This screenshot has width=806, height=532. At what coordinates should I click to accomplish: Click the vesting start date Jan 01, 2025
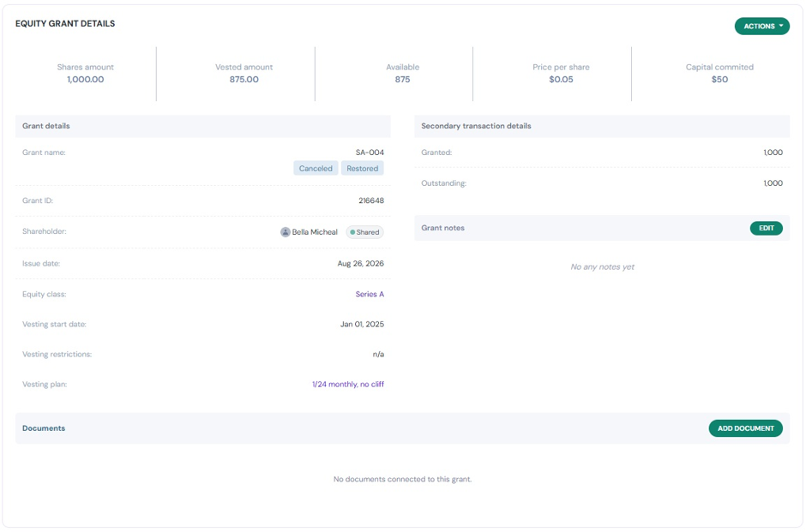coord(362,324)
